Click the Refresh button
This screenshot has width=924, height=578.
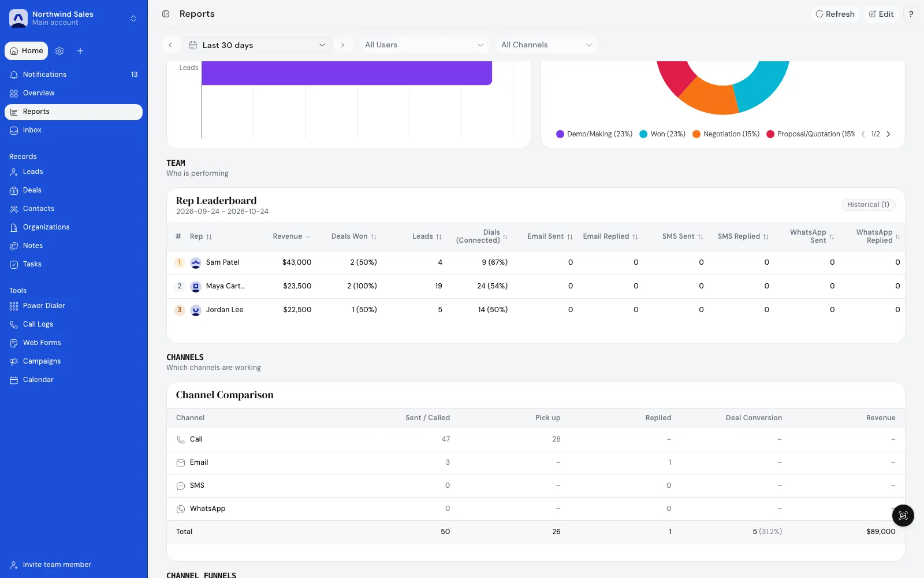pos(835,14)
